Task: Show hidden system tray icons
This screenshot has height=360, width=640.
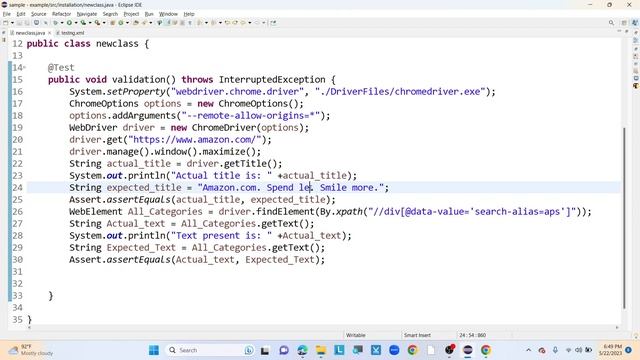Action: [x=529, y=350]
